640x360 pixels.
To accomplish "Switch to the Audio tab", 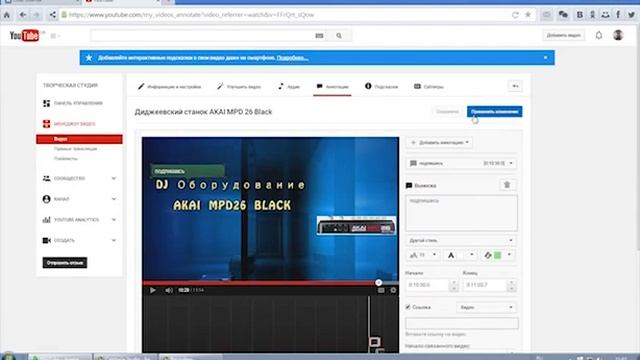I will pyautogui.click(x=289, y=87).
